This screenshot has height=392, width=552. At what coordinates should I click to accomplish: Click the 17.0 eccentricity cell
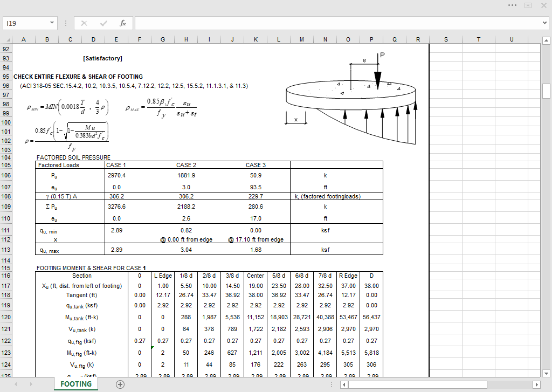256,218
